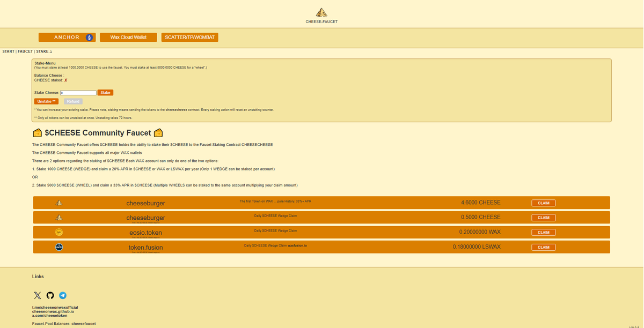Claim the 0.5000 CHEESE reward
The height and width of the screenshot is (328, 644).
(x=544, y=218)
